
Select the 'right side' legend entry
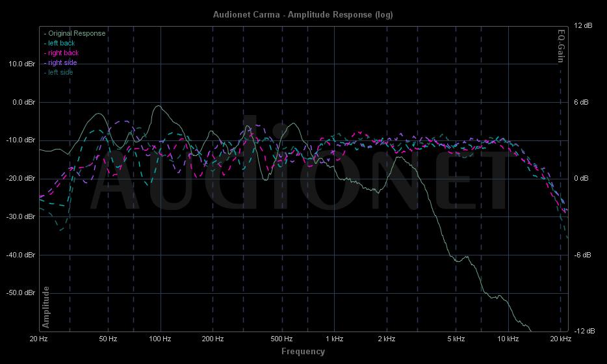(60, 62)
